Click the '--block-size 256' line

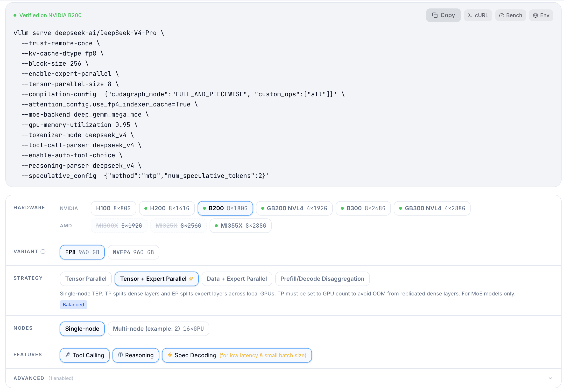pyautogui.click(x=55, y=64)
